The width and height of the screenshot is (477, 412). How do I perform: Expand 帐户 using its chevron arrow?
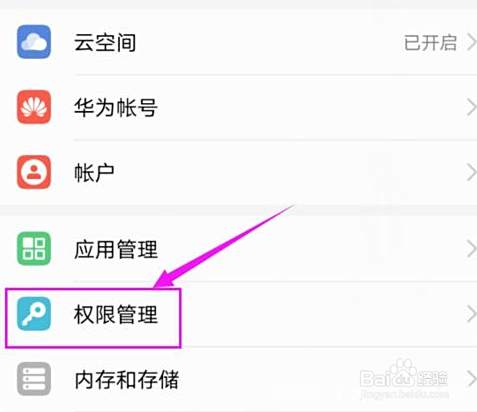[x=471, y=172]
